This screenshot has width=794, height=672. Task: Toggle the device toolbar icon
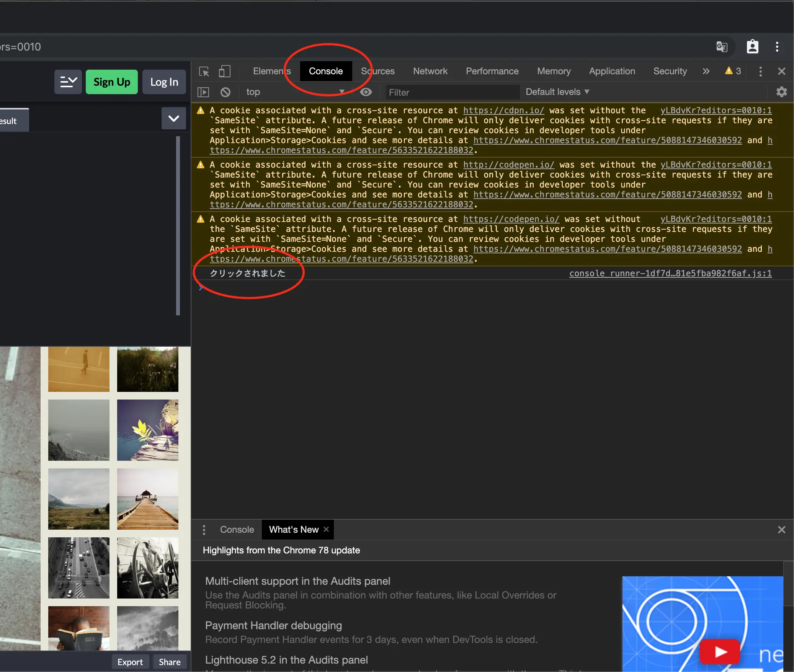point(224,72)
